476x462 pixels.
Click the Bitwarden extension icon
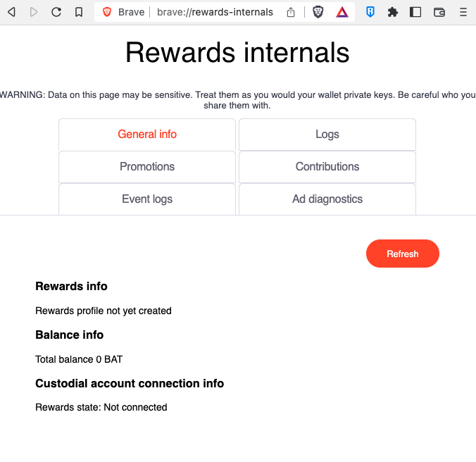(x=370, y=12)
